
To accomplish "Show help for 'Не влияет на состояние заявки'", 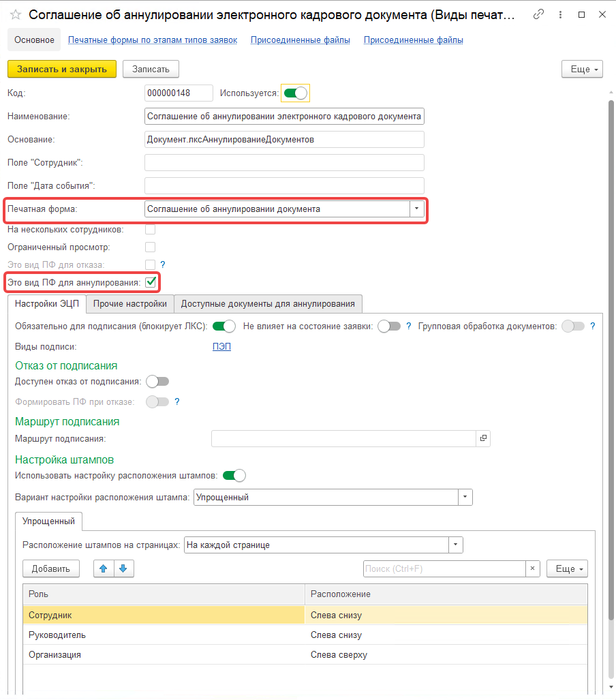I will [408, 326].
